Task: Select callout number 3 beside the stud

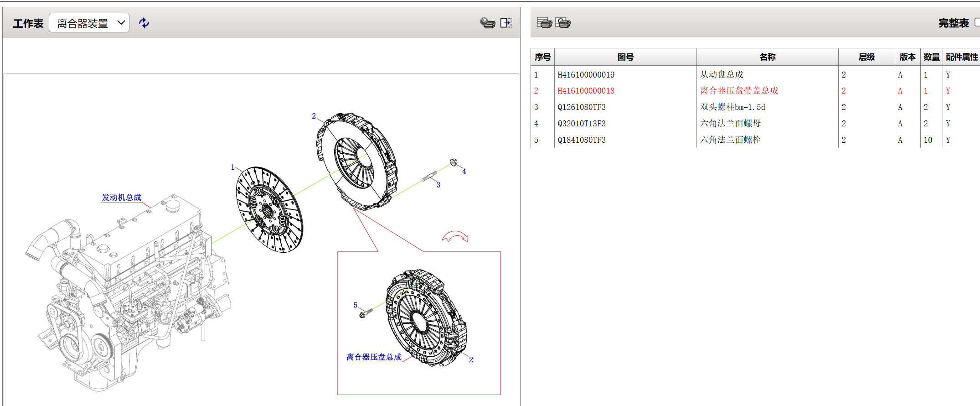Action: click(438, 185)
